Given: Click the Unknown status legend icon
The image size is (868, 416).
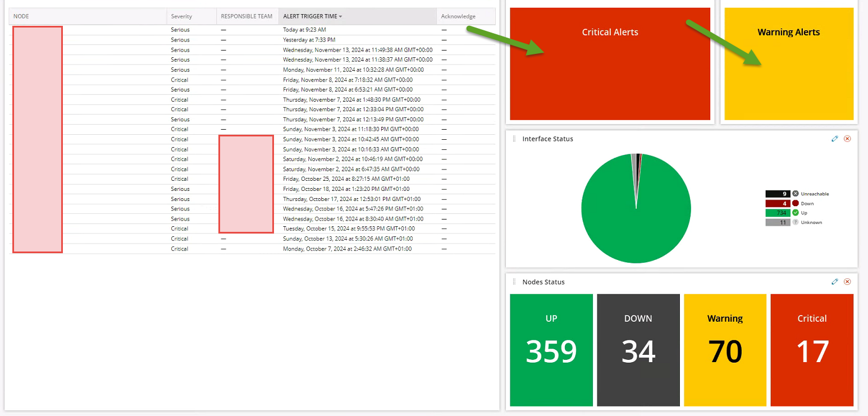Looking at the screenshot, I should point(796,222).
